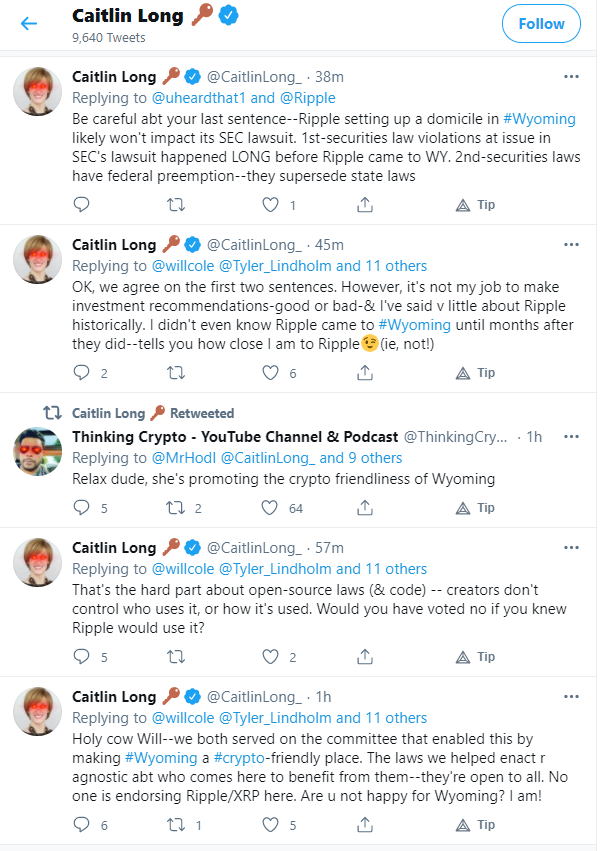
Task: Like the Thinking Crypto tweet with 64 likes
Action: click(270, 507)
